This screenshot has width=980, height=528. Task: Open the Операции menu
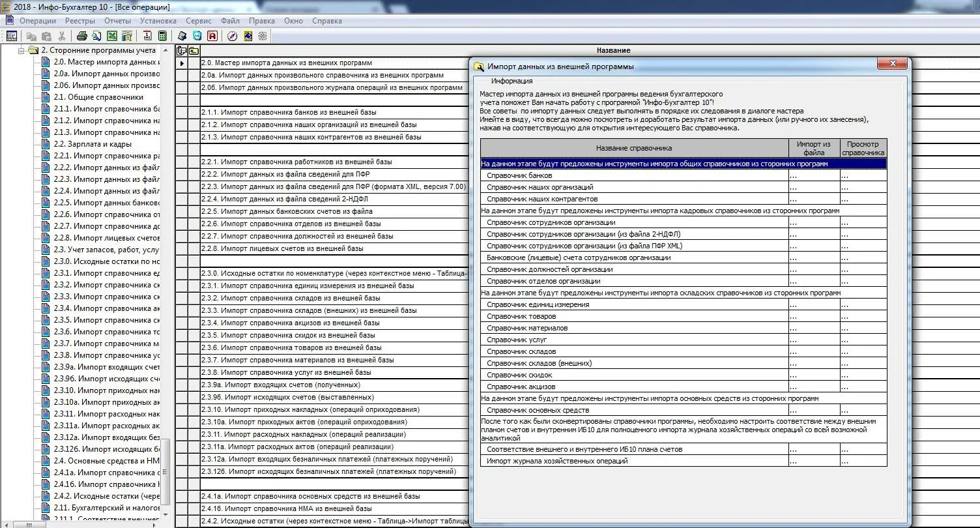pos(38,21)
